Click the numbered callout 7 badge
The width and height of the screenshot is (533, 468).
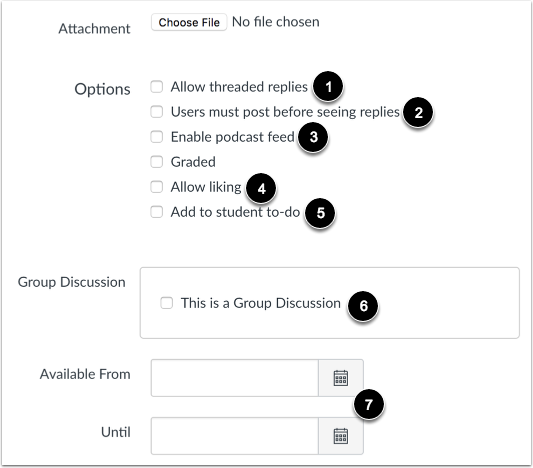click(x=369, y=404)
